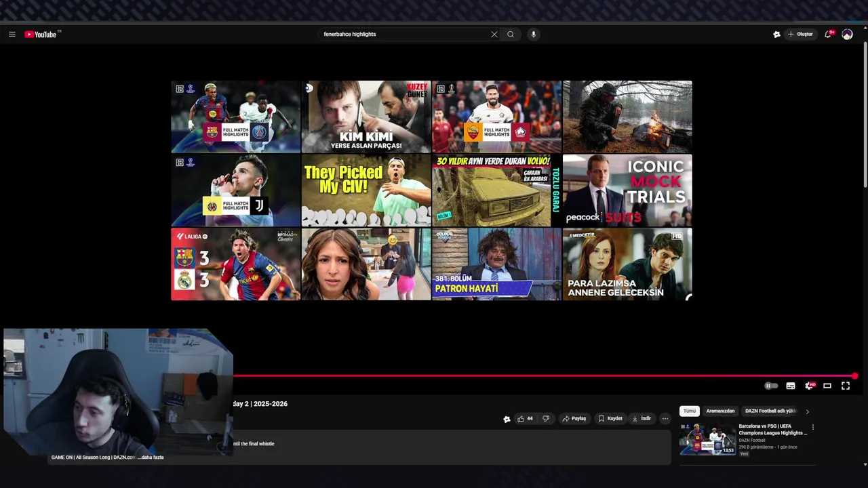Click the '44' like count
Image resolution: width=868 pixels, height=488 pixels.
click(x=530, y=419)
